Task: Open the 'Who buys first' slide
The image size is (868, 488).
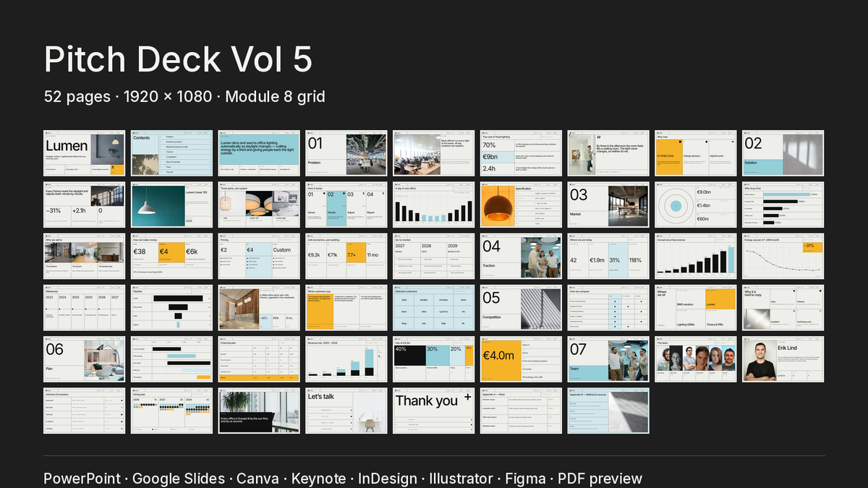Action: coord(783,205)
